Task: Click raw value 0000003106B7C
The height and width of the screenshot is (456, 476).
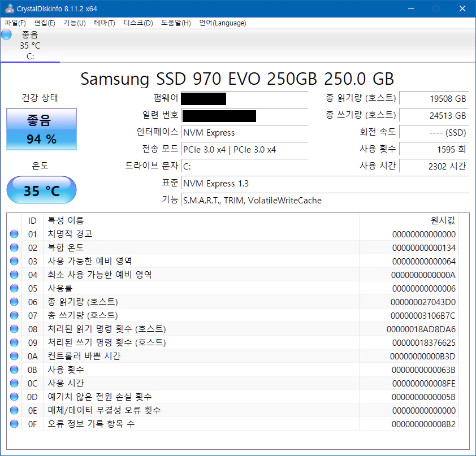Action: click(x=423, y=316)
